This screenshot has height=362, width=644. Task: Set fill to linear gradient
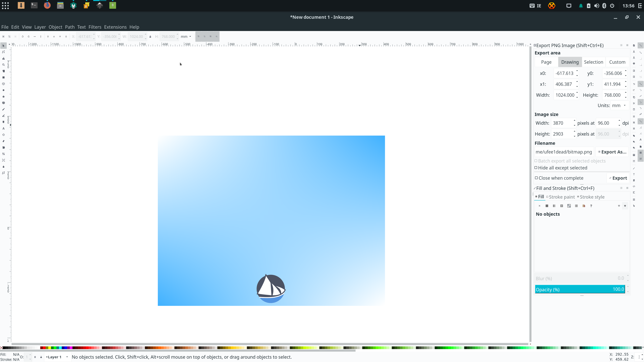click(x=554, y=206)
